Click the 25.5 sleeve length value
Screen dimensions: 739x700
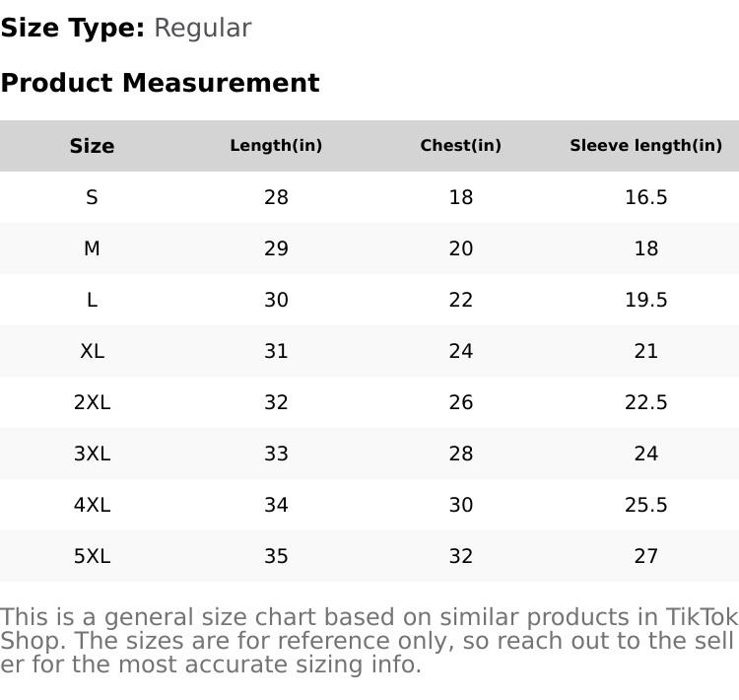(645, 505)
